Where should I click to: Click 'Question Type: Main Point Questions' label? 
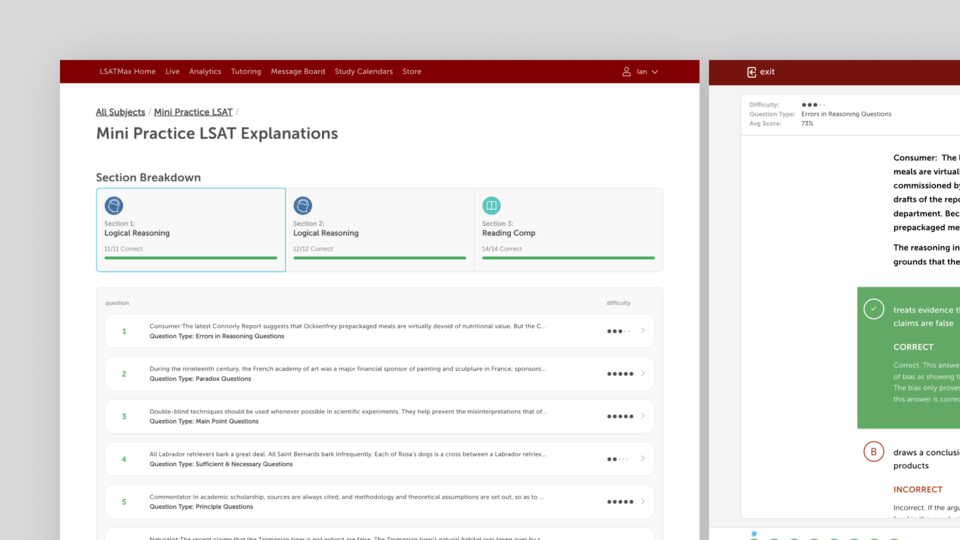204,421
